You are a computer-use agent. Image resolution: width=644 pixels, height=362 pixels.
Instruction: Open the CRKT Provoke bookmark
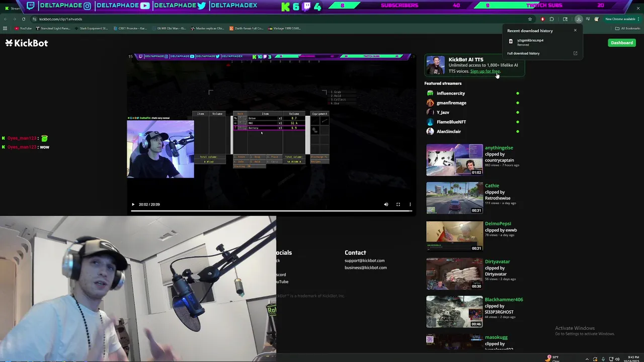130,28
